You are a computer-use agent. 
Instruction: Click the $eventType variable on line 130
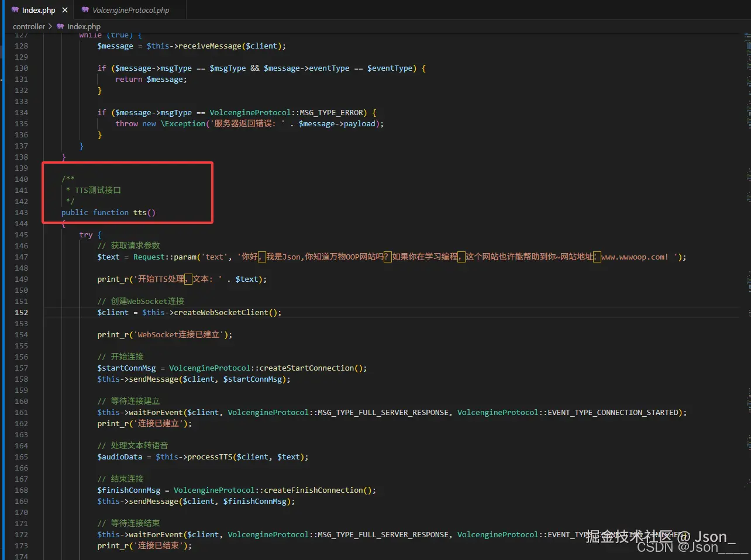(390, 68)
